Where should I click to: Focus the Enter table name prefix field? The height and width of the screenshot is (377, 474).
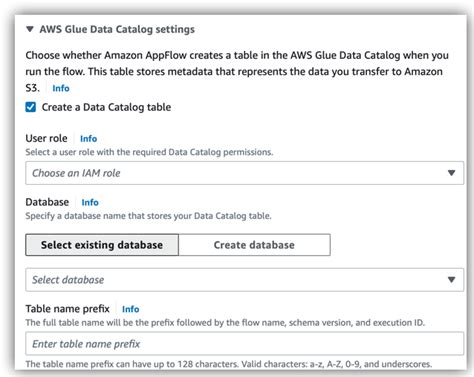[244, 344]
